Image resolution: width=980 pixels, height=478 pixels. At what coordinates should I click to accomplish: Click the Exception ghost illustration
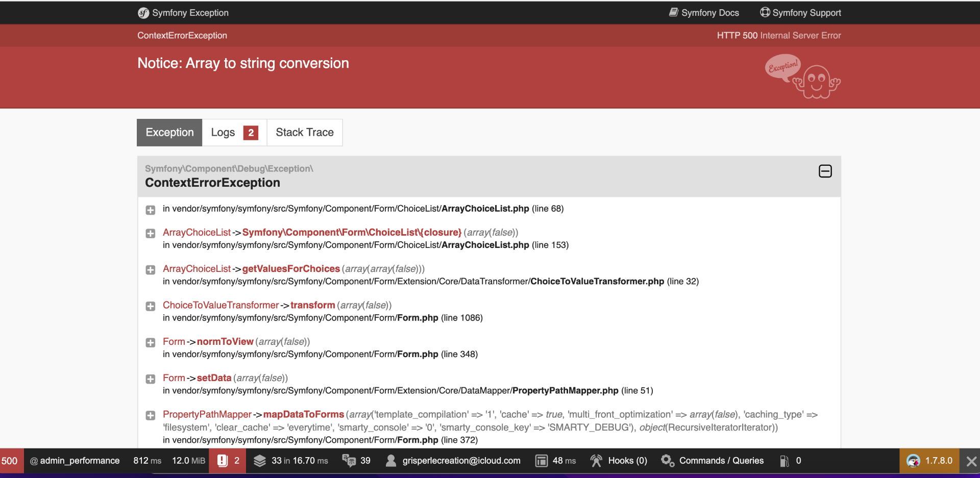click(802, 76)
